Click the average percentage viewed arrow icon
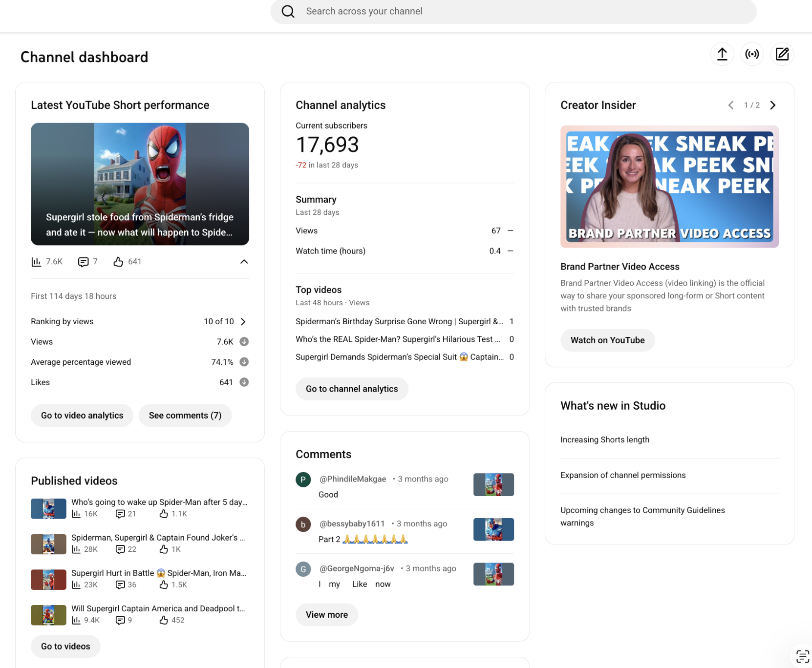The image size is (812, 668). click(x=244, y=362)
